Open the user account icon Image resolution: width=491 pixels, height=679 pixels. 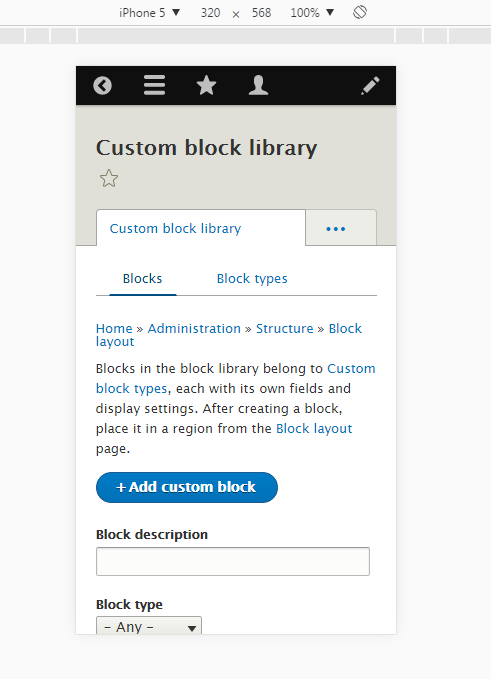(258, 85)
